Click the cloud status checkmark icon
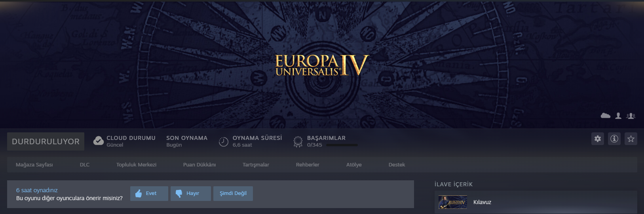This screenshot has width=644, height=214. pos(99,141)
